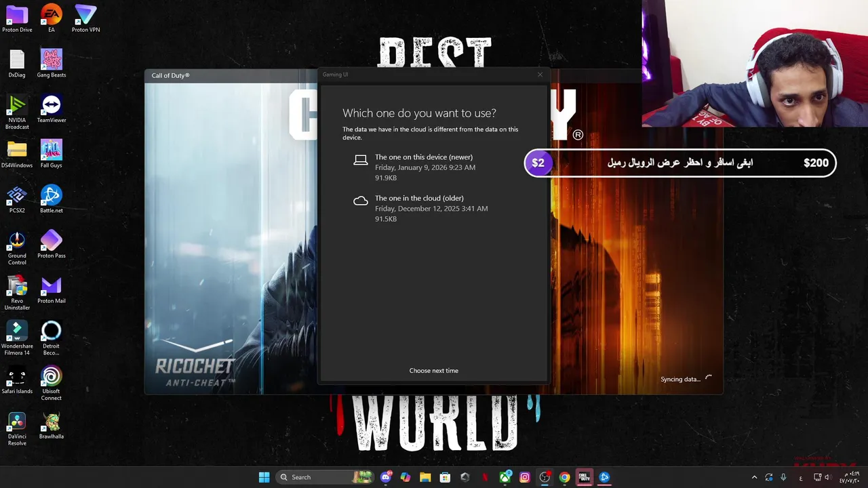Open DaVinci Resolve desktop shortcut
The width and height of the screenshot is (868, 488).
coord(17,429)
